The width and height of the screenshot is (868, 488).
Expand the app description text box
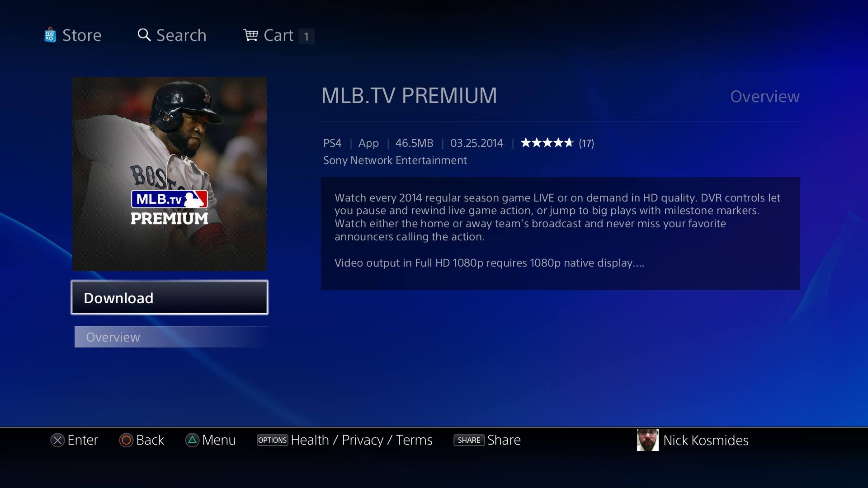[561, 234]
